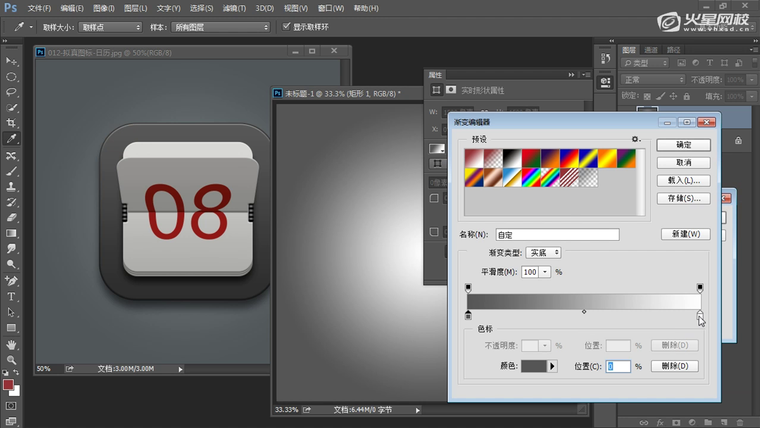
Task: Open the 样本 layers dropdown
Action: click(x=218, y=27)
